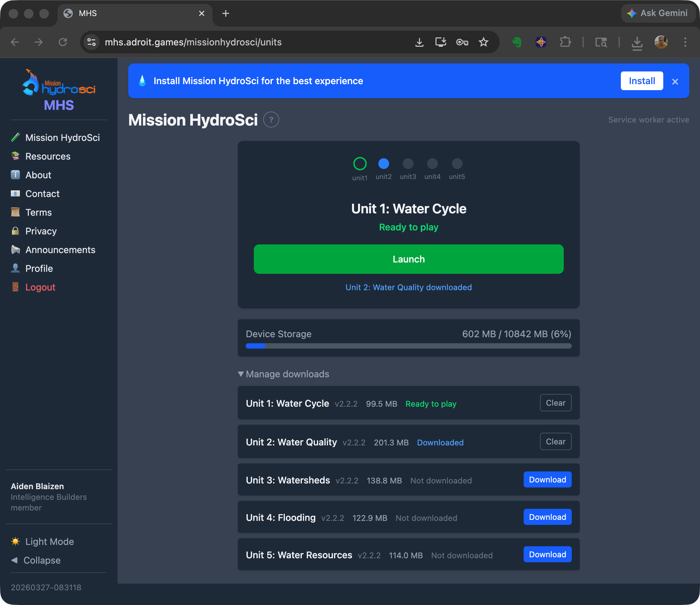Open Resources in the sidebar
700x605 pixels.
tap(48, 156)
